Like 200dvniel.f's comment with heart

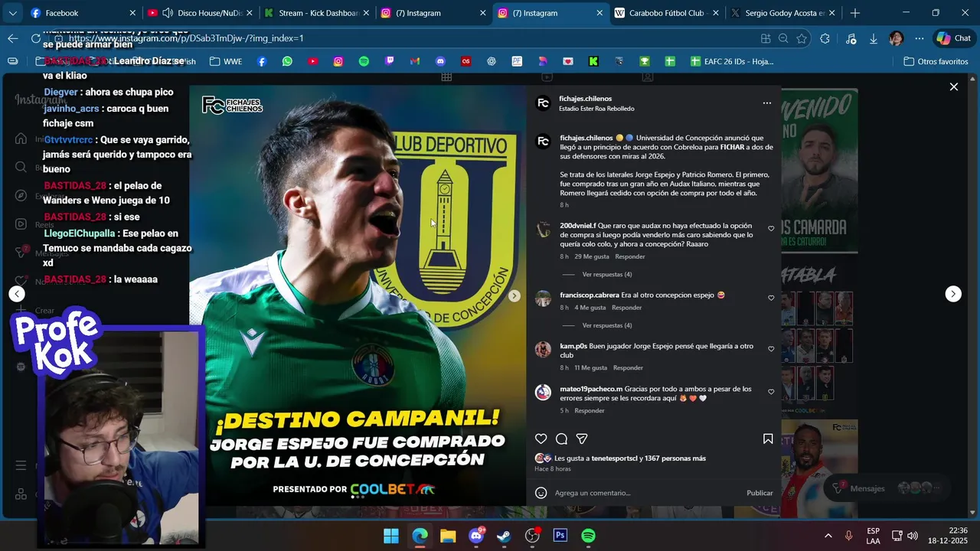[x=771, y=229]
